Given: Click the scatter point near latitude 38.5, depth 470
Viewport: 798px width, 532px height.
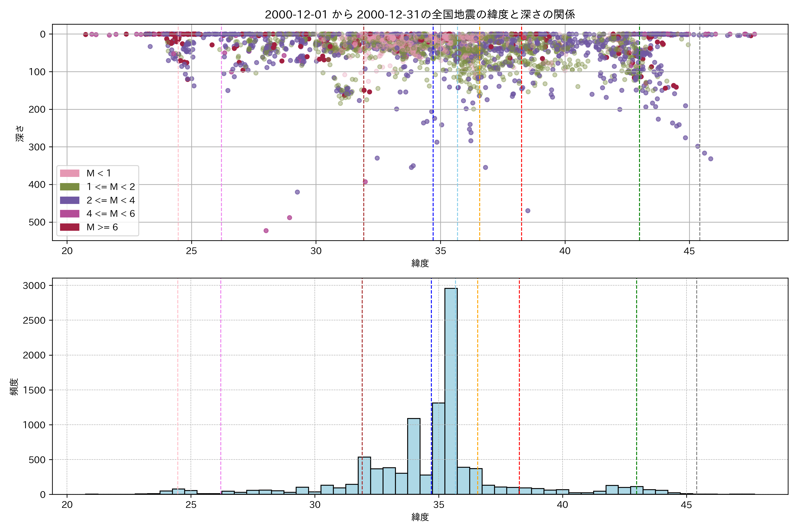Looking at the screenshot, I should pyautogui.click(x=528, y=211).
